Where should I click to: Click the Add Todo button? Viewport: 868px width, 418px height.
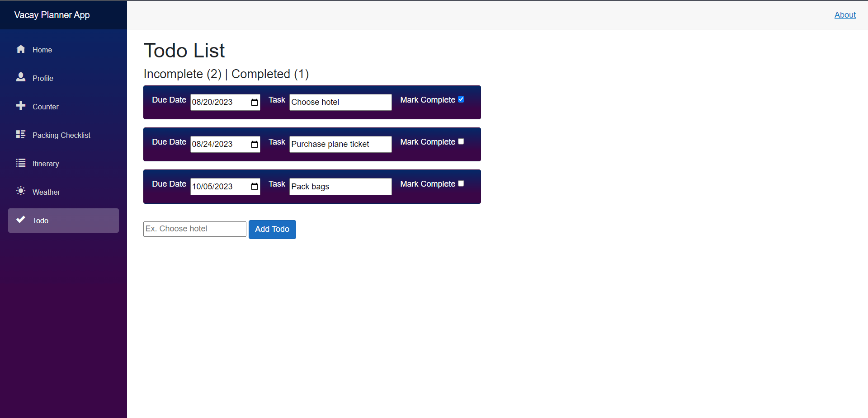pos(272,229)
